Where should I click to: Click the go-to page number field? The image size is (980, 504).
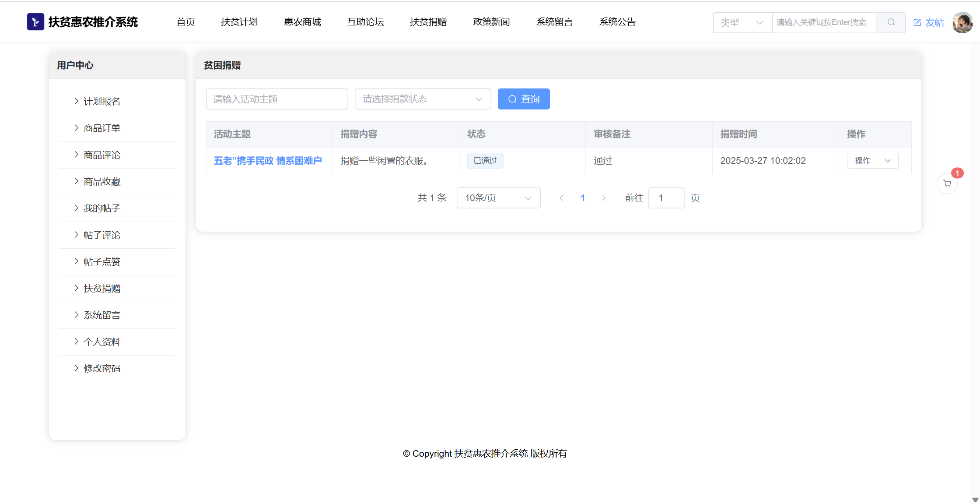pos(666,198)
